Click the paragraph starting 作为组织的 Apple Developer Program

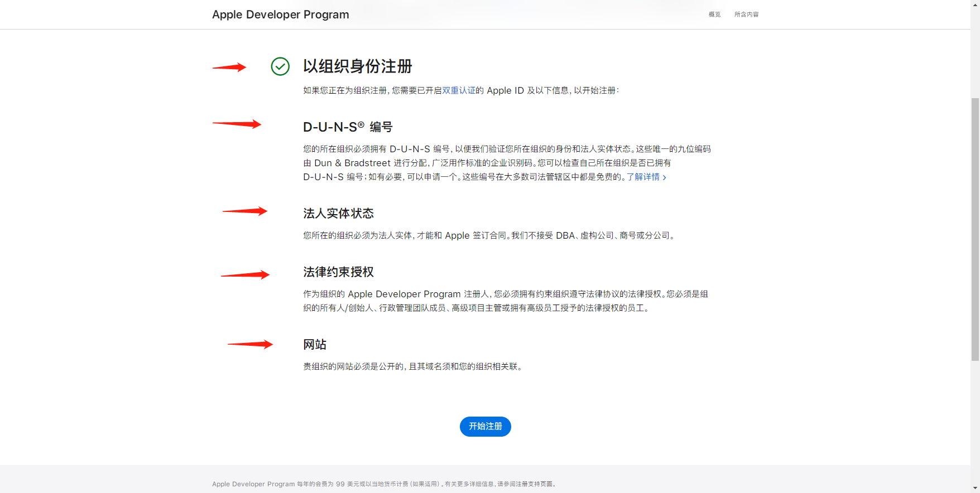click(506, 301)
